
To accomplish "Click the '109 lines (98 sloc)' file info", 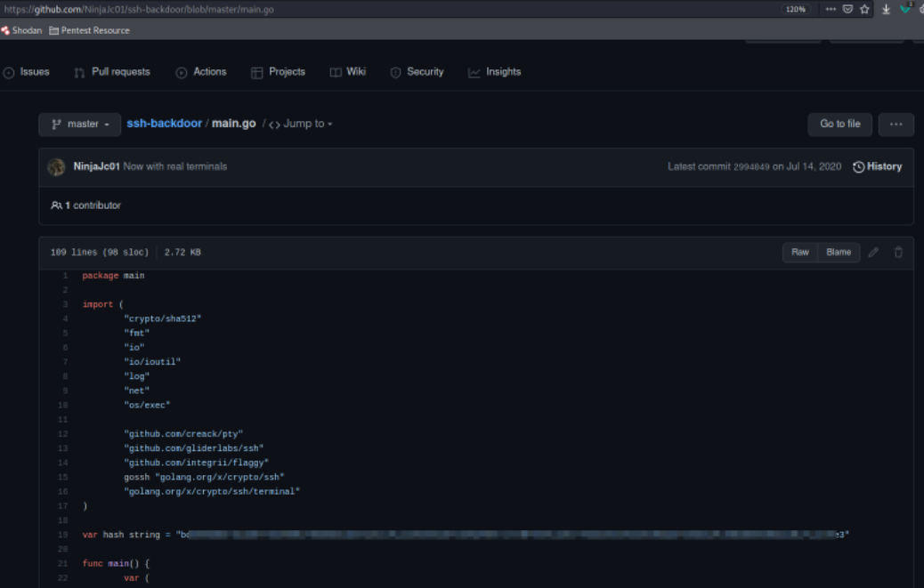I will [x=100, y=253].
